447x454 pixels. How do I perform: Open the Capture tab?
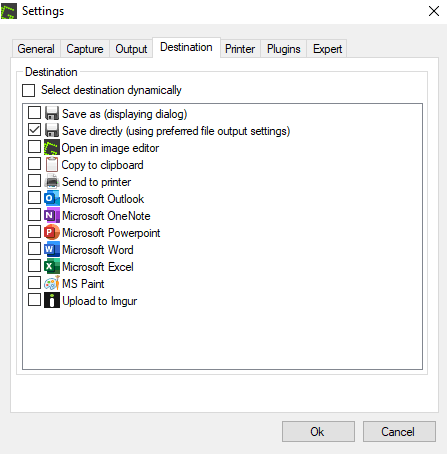point(85,49)
